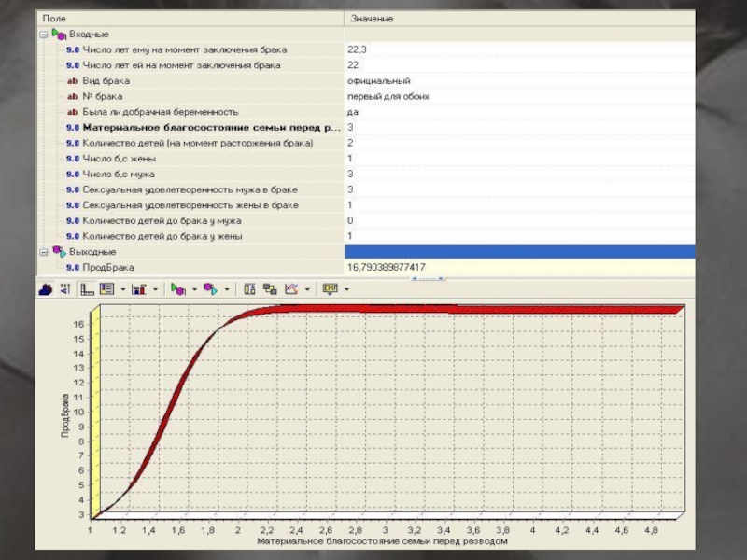747x560 pixels.
Task: Select the Вид брака row
Action: click(105, 81)
